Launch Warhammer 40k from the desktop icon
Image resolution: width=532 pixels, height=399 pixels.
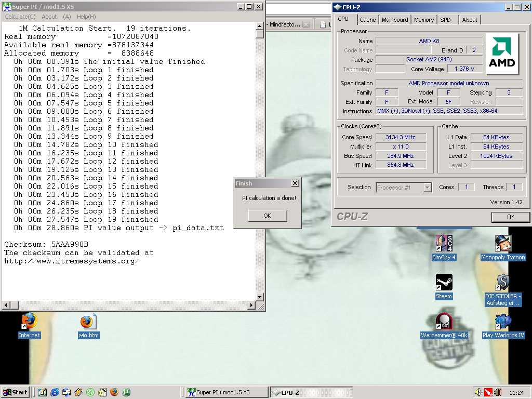[x=444, y=326]
